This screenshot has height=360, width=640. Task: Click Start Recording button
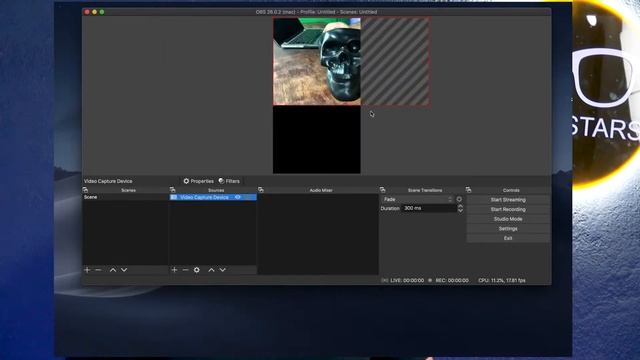(508, 209)
